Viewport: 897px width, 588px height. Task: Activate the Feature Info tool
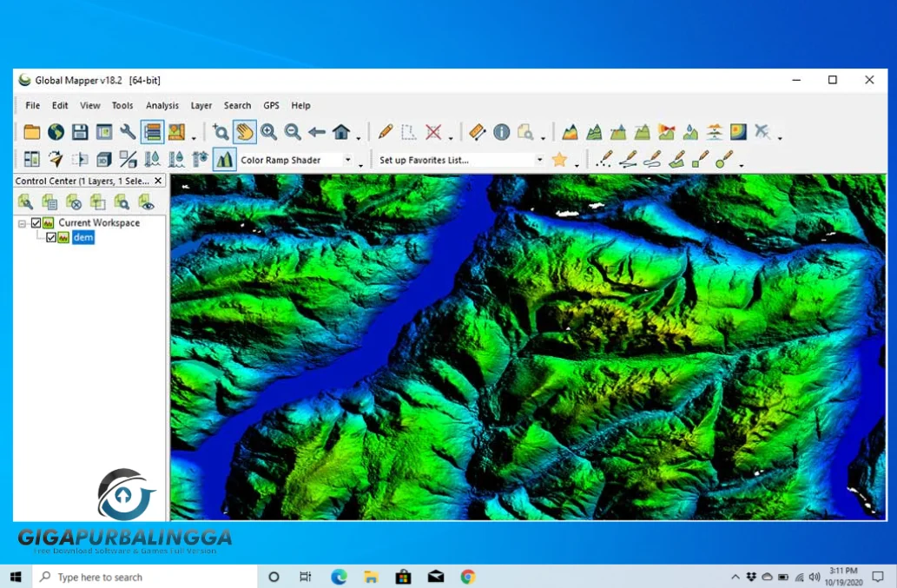point(502,132)
